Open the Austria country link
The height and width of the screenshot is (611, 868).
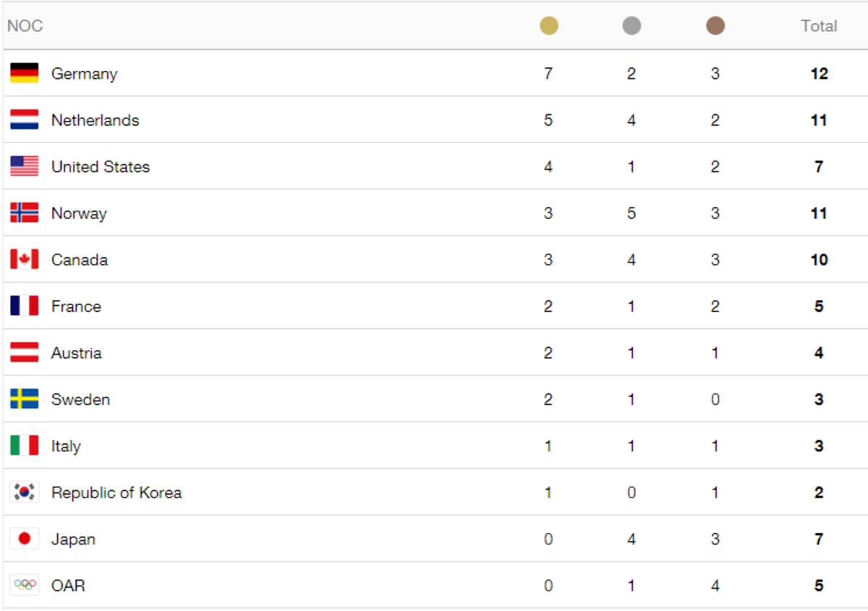pyautogui.click(x=76, y=353)
